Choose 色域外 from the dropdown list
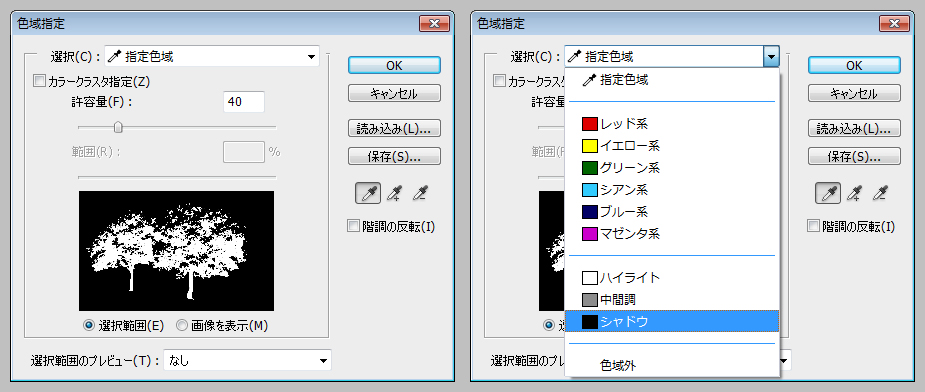This screenshot has height=392, width=925. (672, 365)
